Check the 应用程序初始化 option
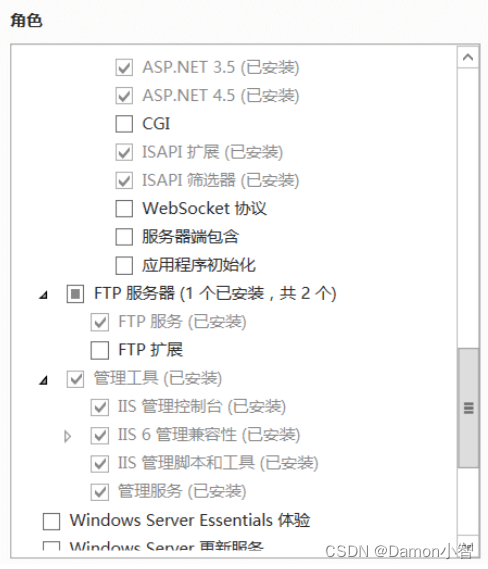488x569 pixels. [124, 265]
